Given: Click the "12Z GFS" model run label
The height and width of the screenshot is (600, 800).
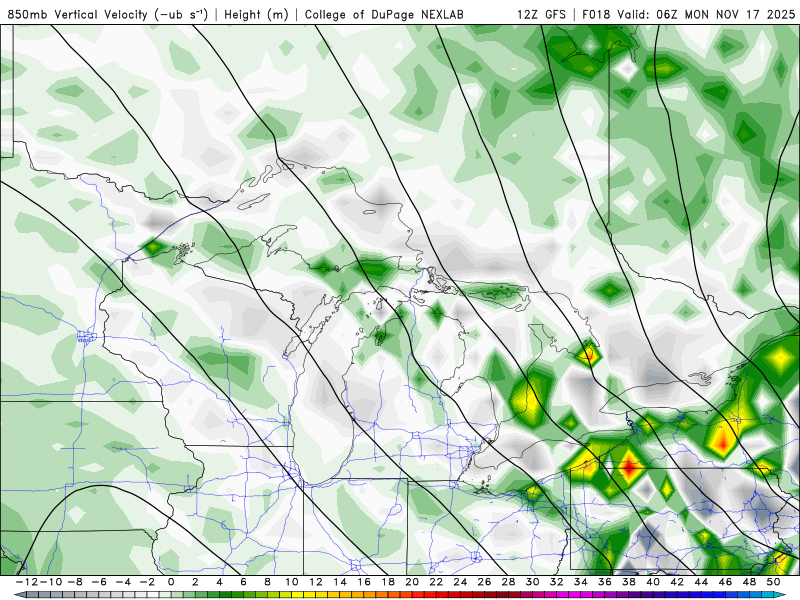Looking at the screenshot, I should pyautogui.click(x=541, y=14).
